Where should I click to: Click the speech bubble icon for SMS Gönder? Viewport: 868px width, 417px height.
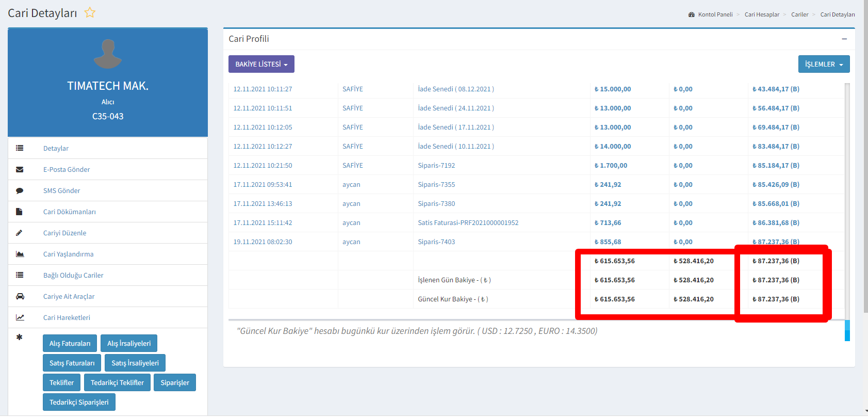coord(20,190)
